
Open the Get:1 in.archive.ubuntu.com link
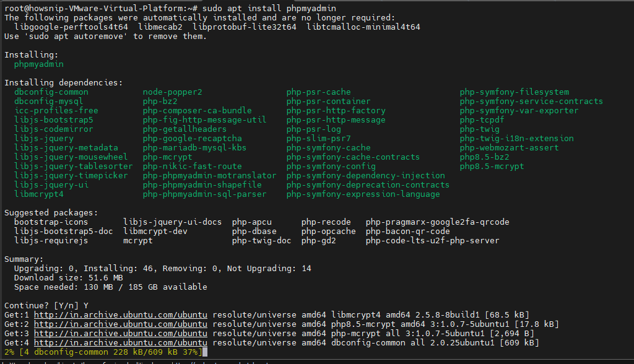[121, 315]
